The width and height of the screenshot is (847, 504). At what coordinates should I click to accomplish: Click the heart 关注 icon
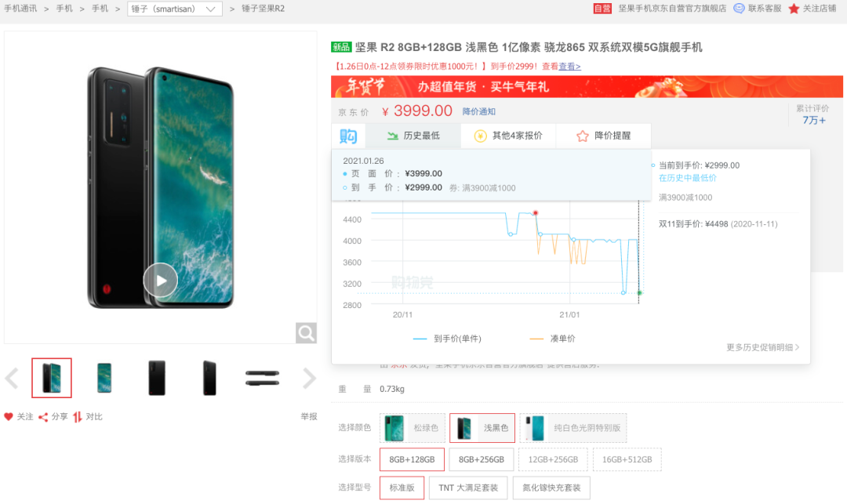click(8, 416)
